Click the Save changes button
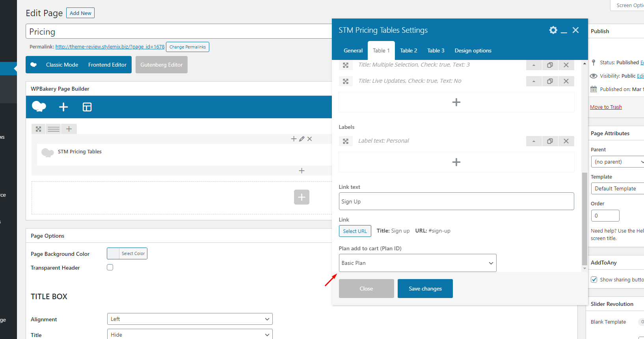The height and width of the screenshot is (339, 644). pyautogui.click(x=425, y=289)
